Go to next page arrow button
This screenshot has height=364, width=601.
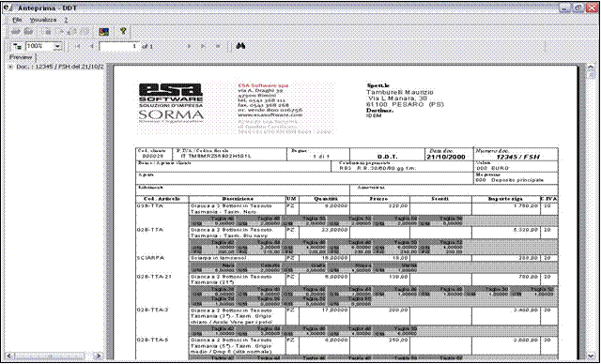pyautogui.click(x=189, y=46)
